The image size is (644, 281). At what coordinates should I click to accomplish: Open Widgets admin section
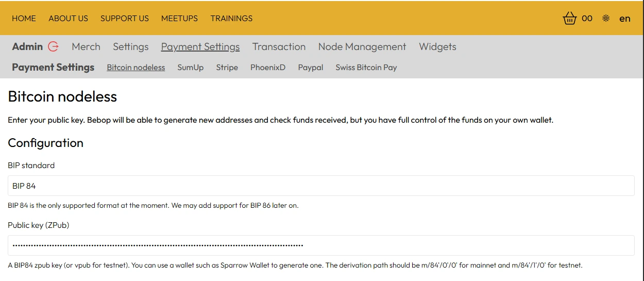point(437,47)
